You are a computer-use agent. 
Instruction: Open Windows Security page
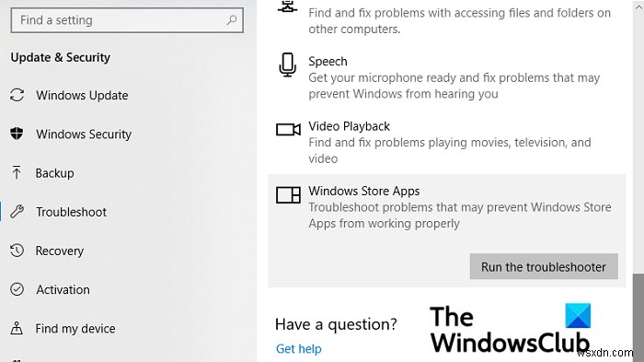[x=84, y=134]
